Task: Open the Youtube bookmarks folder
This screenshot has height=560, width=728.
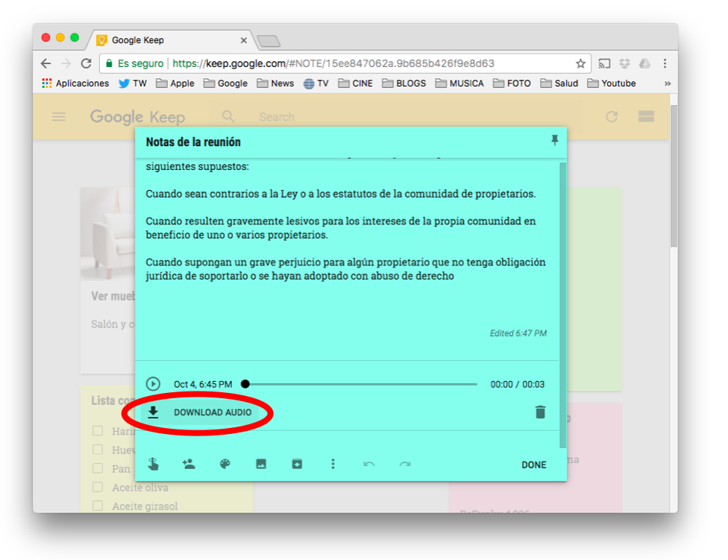Action: click(612, 84)
